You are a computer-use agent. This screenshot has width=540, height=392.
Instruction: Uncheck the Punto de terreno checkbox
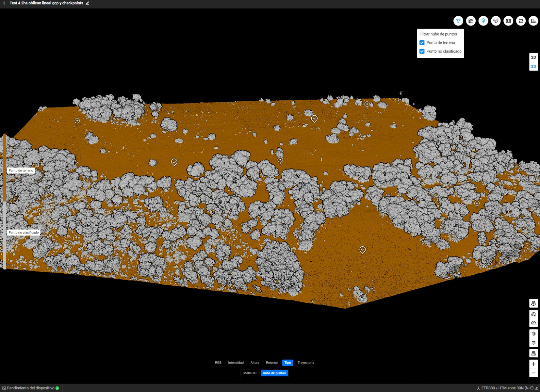(x=422, y=43)
